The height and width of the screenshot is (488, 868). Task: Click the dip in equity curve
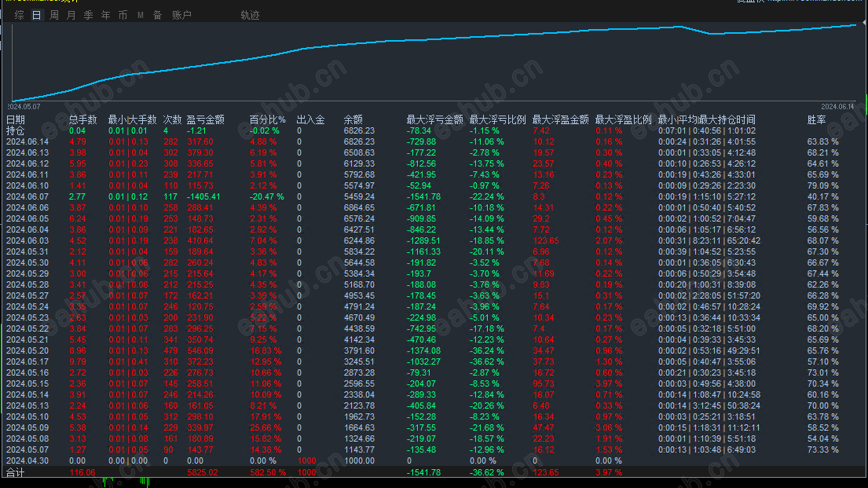(x=710, y=33)
